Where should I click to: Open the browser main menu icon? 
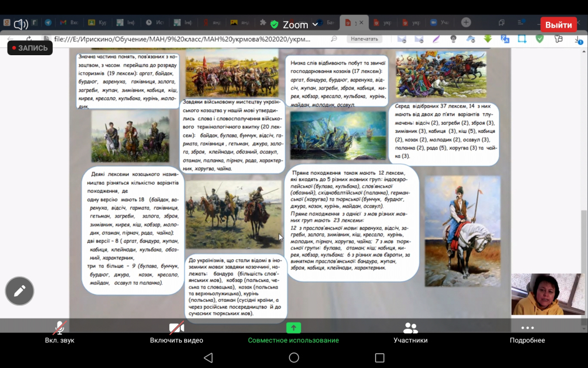point(520,22)
